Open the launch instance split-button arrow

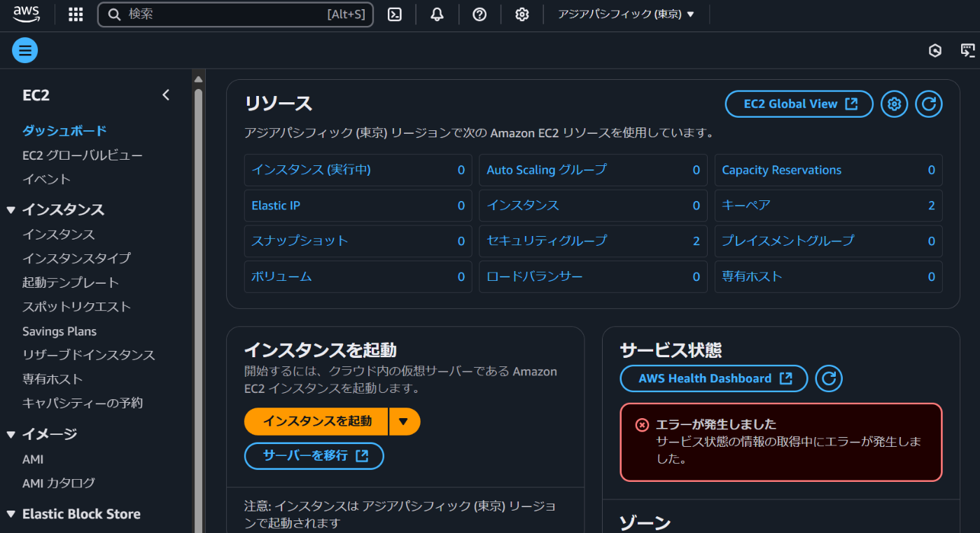click(404, 422)
